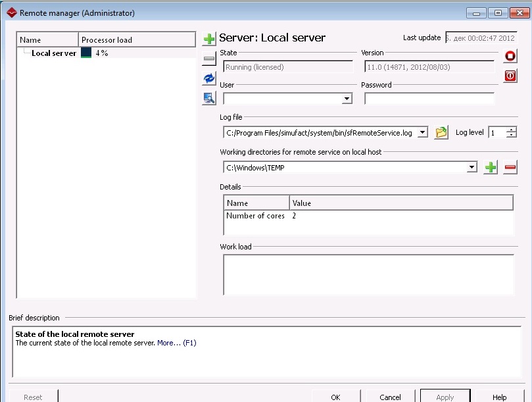Screen dimensions: 532x402
Task: Open the User dropdown list
Action: pyautogui.click(x=347, y=99)
